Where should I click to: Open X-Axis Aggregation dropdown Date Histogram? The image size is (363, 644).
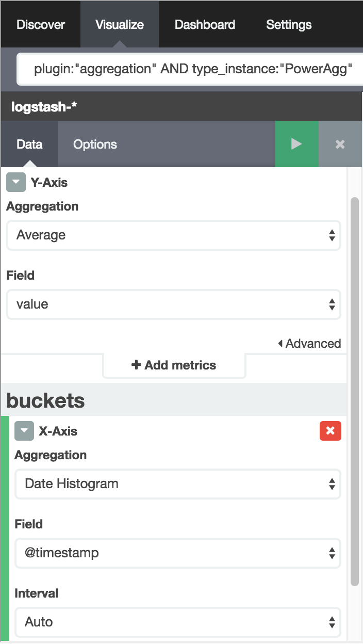pos(178,484)
